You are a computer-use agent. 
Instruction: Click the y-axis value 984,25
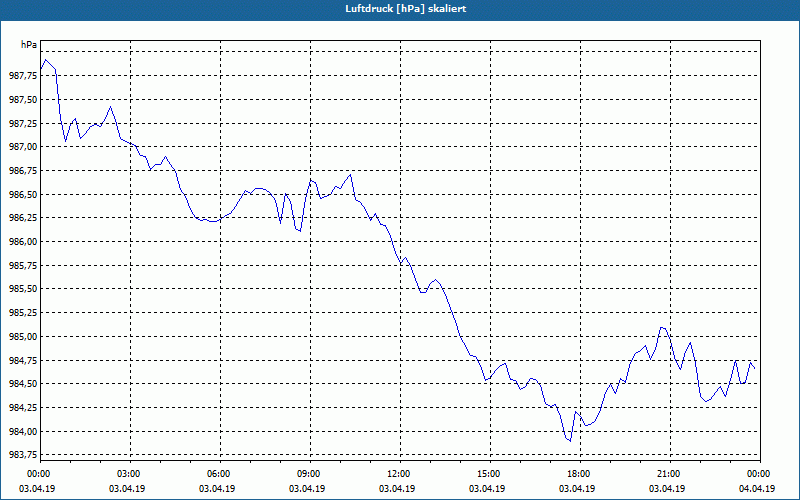[x=23, y=408]
